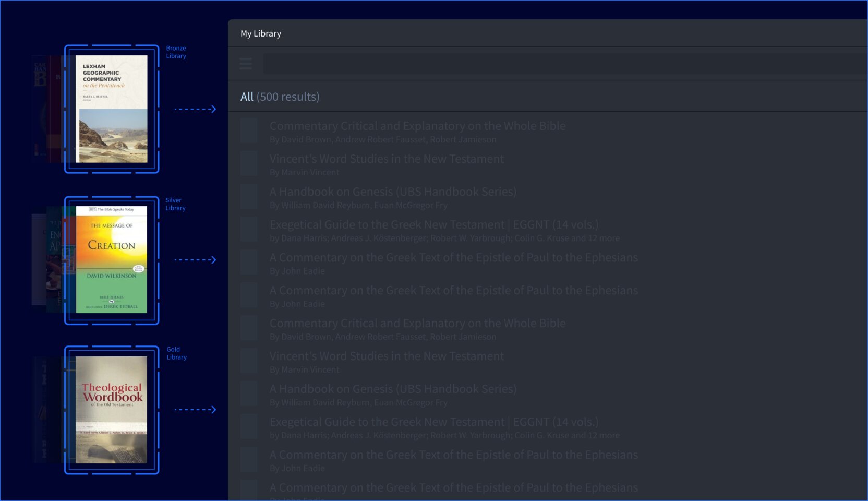Click the Silver Library label
This screenshot has height=501, width=868.
click(x=175, y=204)
